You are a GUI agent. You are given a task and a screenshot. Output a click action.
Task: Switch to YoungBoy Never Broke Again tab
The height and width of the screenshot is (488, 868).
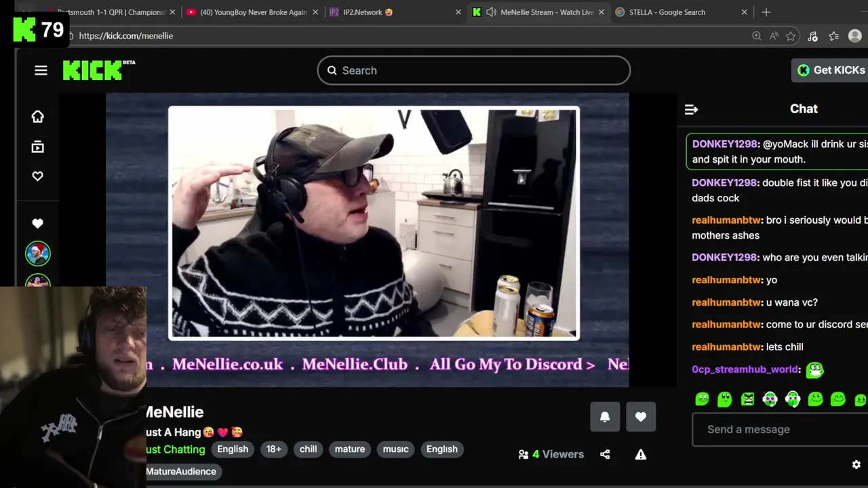click(x=252, y=12)
